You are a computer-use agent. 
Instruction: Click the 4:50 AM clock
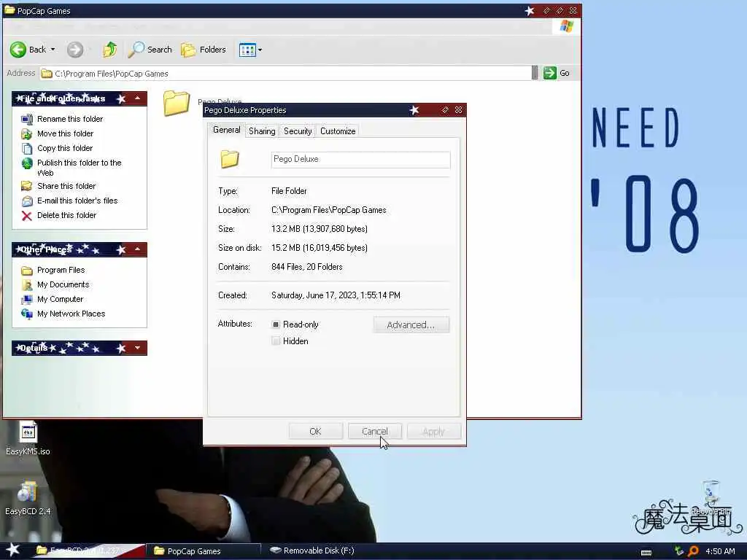[720, 551]
